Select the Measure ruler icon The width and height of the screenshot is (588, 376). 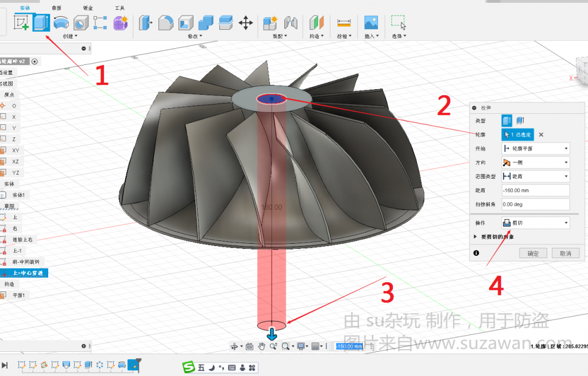pos(344,23)
